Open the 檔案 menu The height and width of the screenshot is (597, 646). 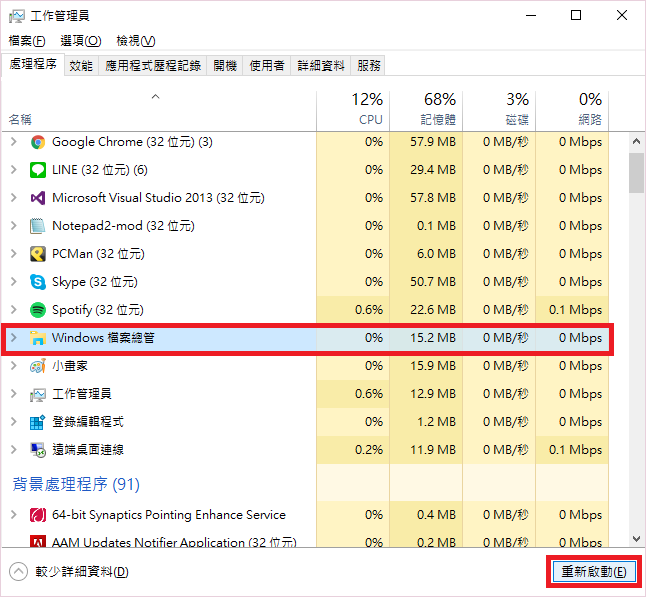(x=27, y=41)
